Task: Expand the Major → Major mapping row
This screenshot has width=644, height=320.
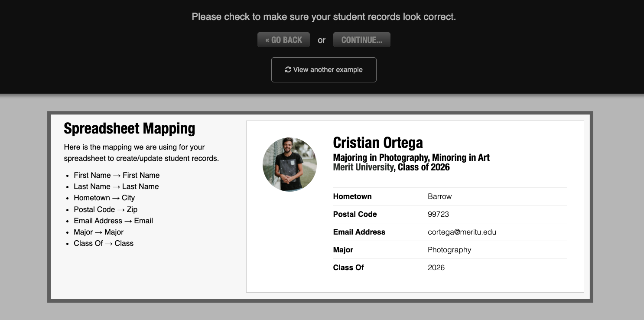Action: tap(98, 232)
